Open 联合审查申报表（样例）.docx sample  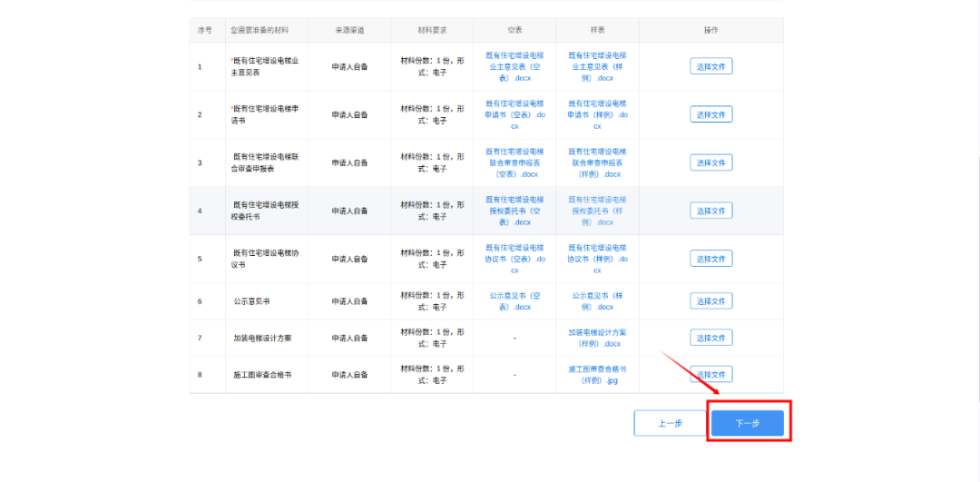[x=597, y=162]
